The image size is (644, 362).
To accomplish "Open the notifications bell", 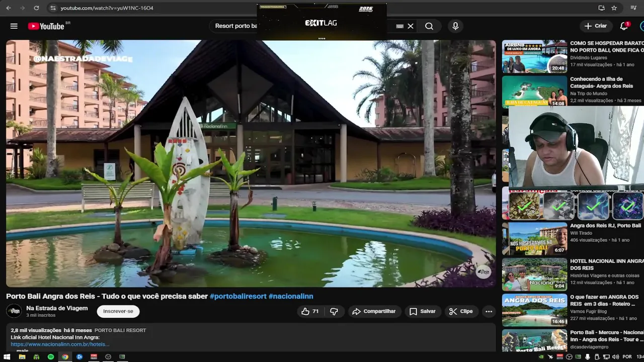I will [624, 26].
